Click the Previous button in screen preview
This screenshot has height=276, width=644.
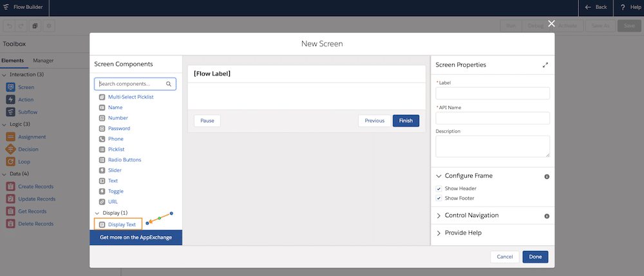pos(375,121)
